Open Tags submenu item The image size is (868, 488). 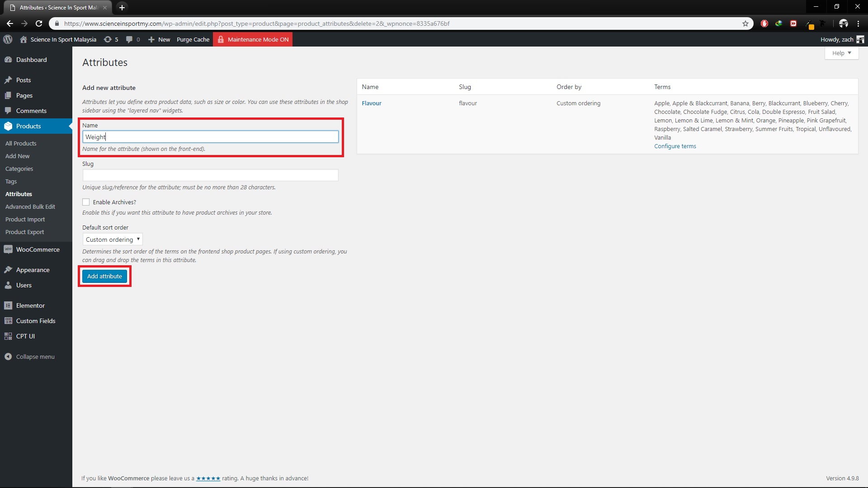pos(11,181)
